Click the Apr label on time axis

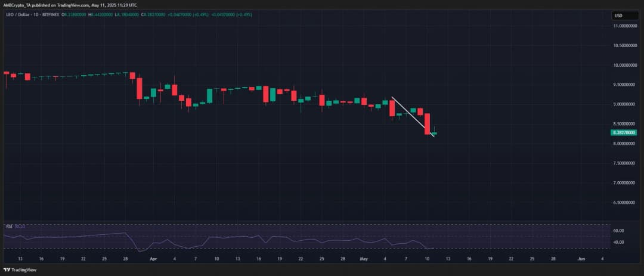[153, 260]
